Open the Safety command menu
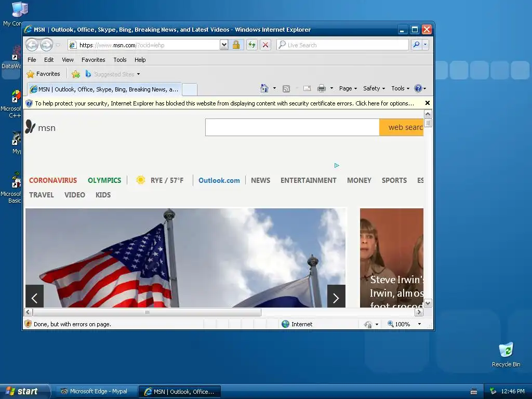Viewport: 532px width, 399px height. coord(374,88)
